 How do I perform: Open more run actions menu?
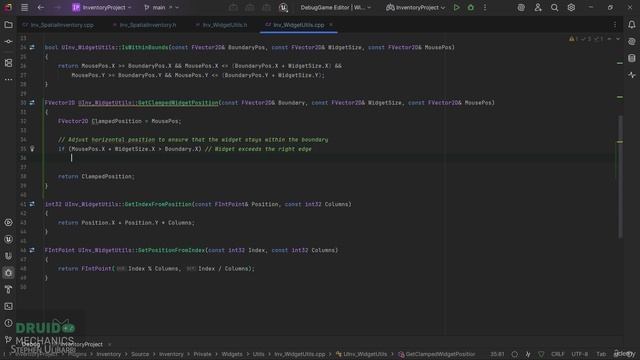point(485,7)
